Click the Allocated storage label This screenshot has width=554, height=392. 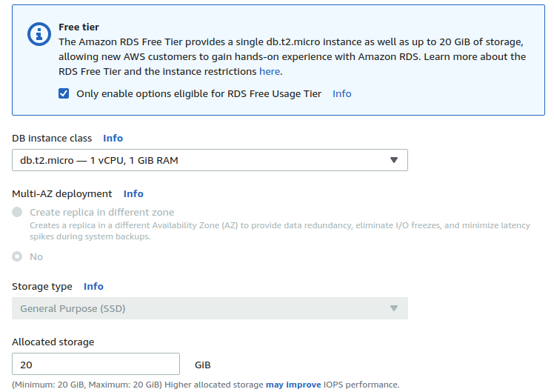(53, 342)
